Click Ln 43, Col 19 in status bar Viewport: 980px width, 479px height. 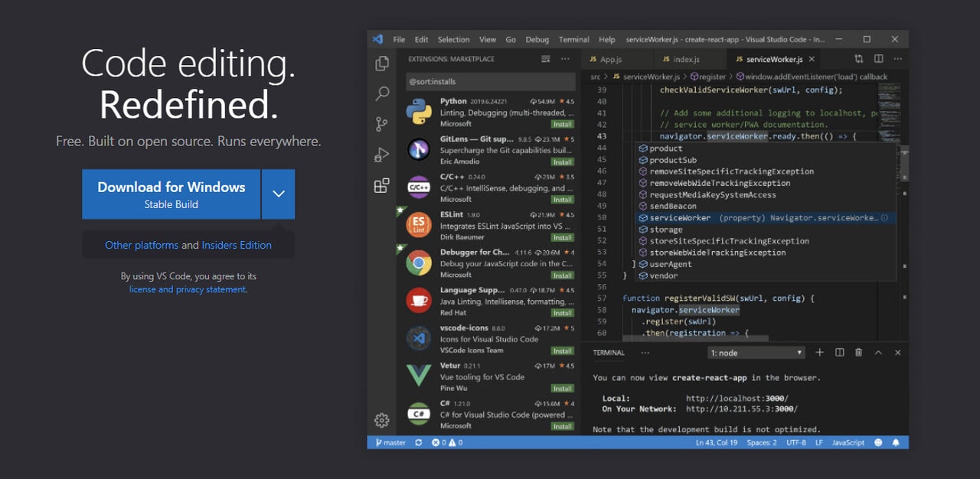717,442
